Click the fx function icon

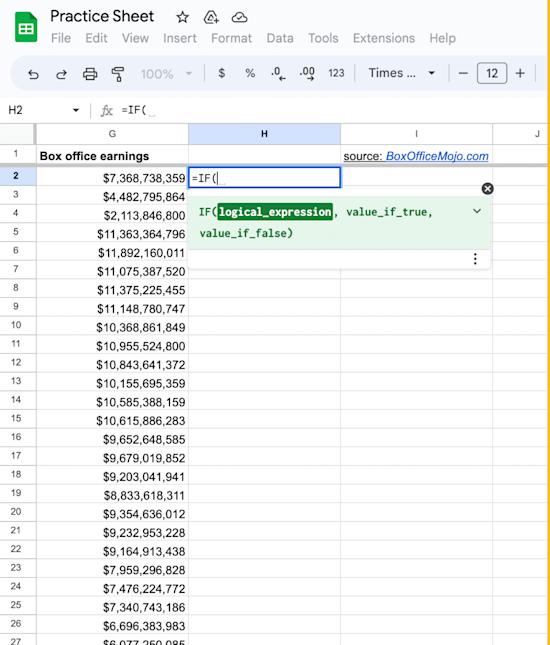point(107,110)
